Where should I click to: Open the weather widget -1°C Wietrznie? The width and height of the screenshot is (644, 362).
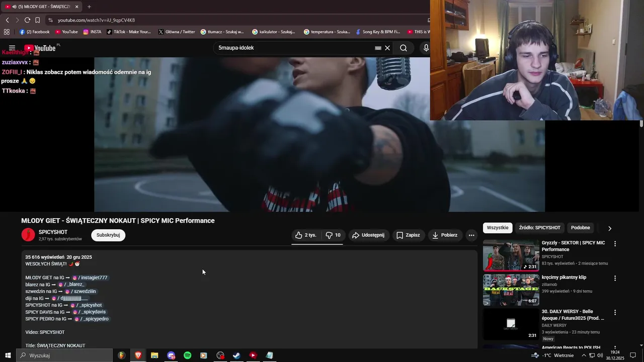(x=552, y=355)
